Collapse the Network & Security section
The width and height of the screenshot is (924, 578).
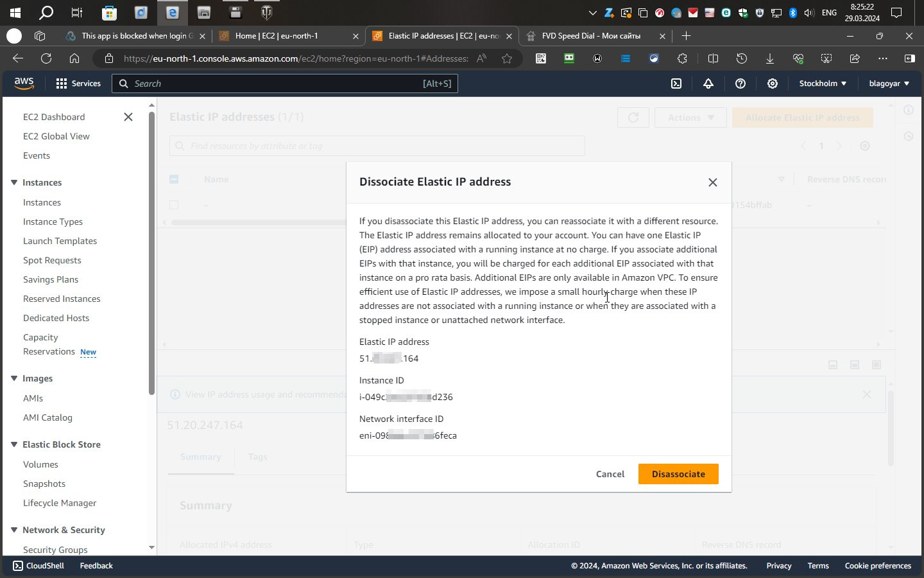(14, 530)
